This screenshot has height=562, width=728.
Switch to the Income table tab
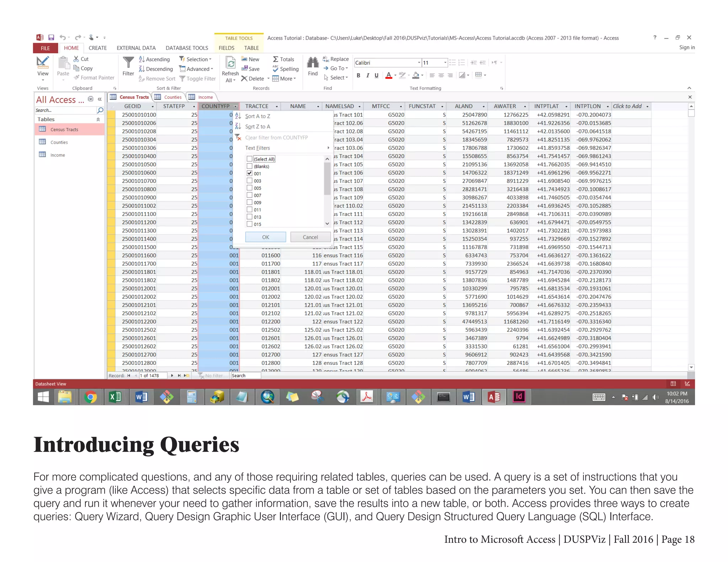point(202,97)
